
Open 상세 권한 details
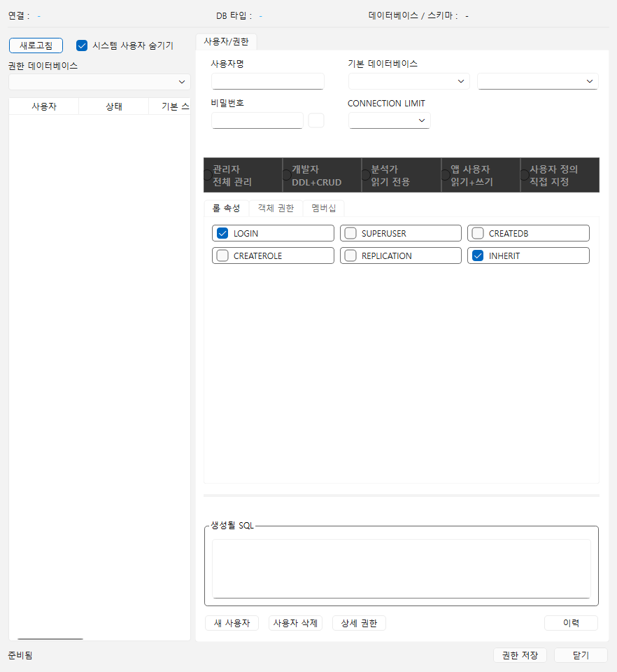(x=359, y=623)
